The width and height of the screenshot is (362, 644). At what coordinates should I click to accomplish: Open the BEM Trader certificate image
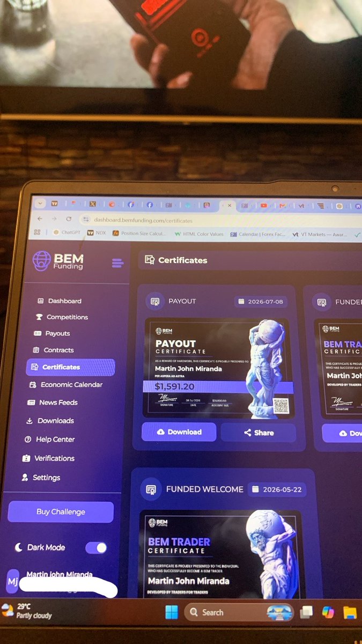(221, 554)
